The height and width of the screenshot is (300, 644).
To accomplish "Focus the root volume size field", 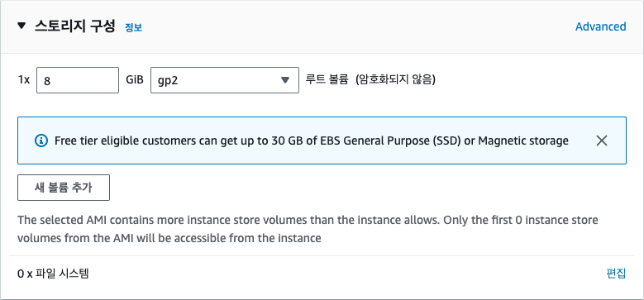I will 78,80.
